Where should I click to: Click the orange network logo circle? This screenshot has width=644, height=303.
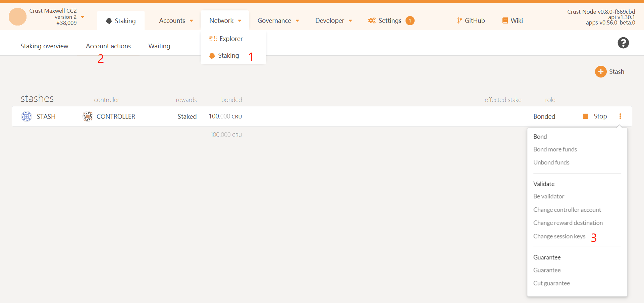(17, 17)
